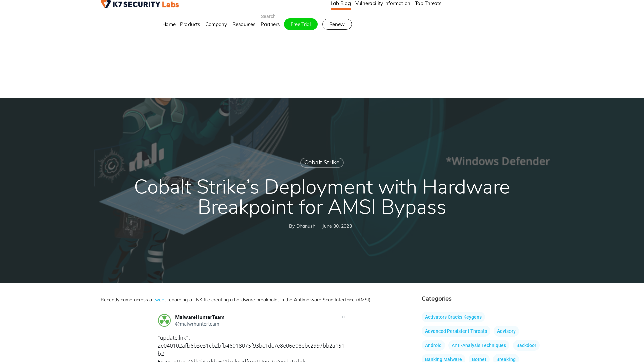The width and height of the screenshot is (644, 362).
Task: Open the Home menu item
Action: [x=169, y=24]
